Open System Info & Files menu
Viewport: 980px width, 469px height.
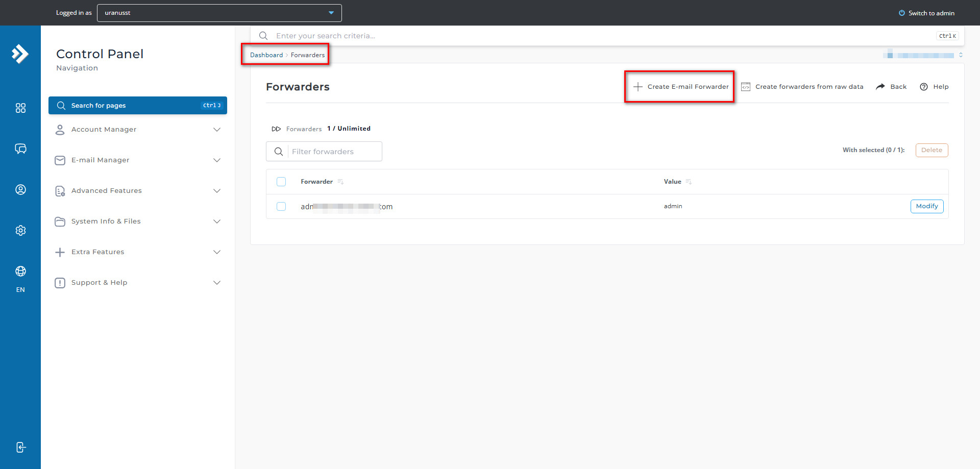(x=138, y=221)
